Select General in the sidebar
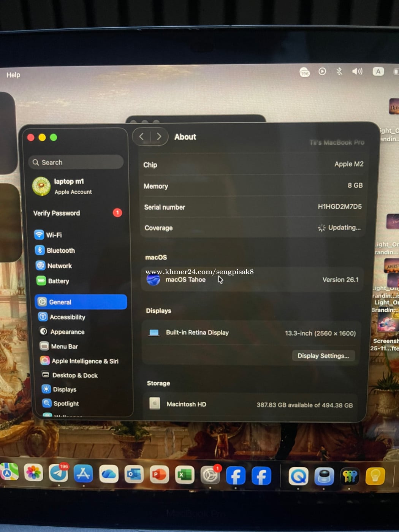This screenshot has width=399, height=532. tap(81, 302)
